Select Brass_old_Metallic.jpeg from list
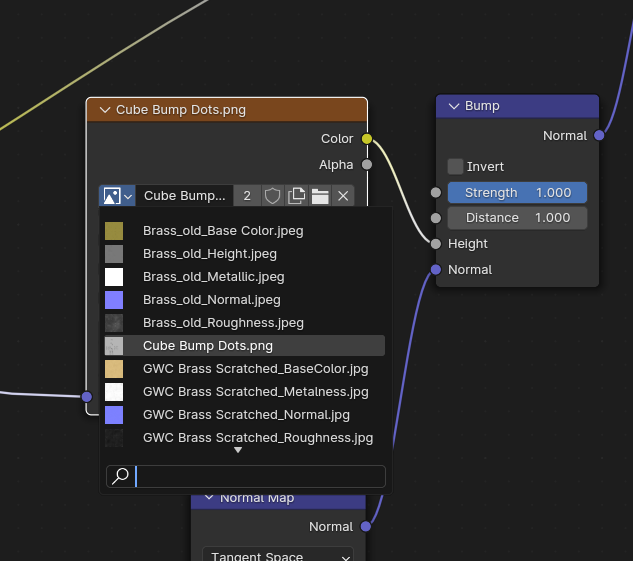The height and width of the screenshot is (561, 633). (x=245, y=277)
